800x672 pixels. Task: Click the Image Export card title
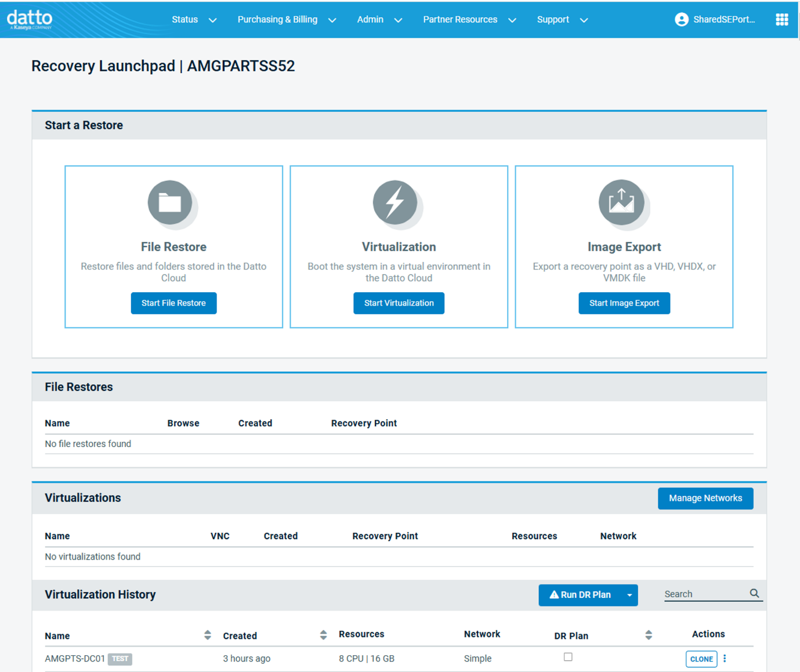[x=624, y=247]
